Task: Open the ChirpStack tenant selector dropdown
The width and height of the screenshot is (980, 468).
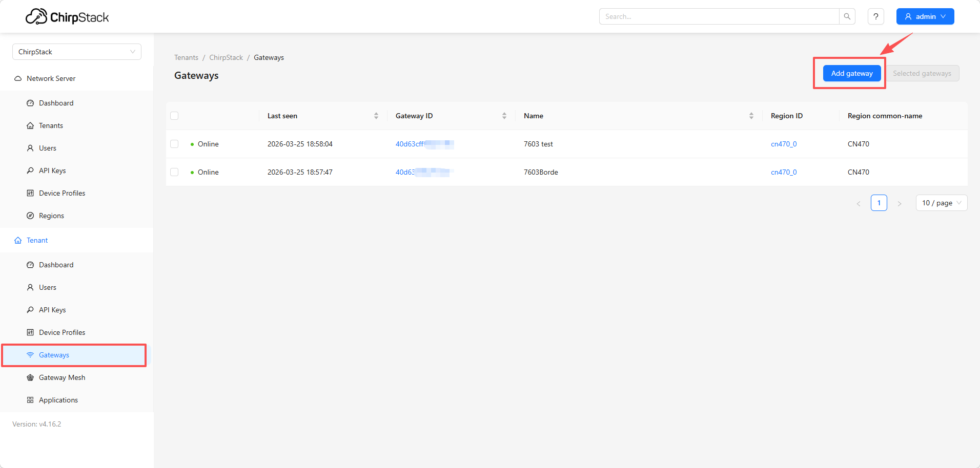Action: pyautogui.click(x=77, y=52)
